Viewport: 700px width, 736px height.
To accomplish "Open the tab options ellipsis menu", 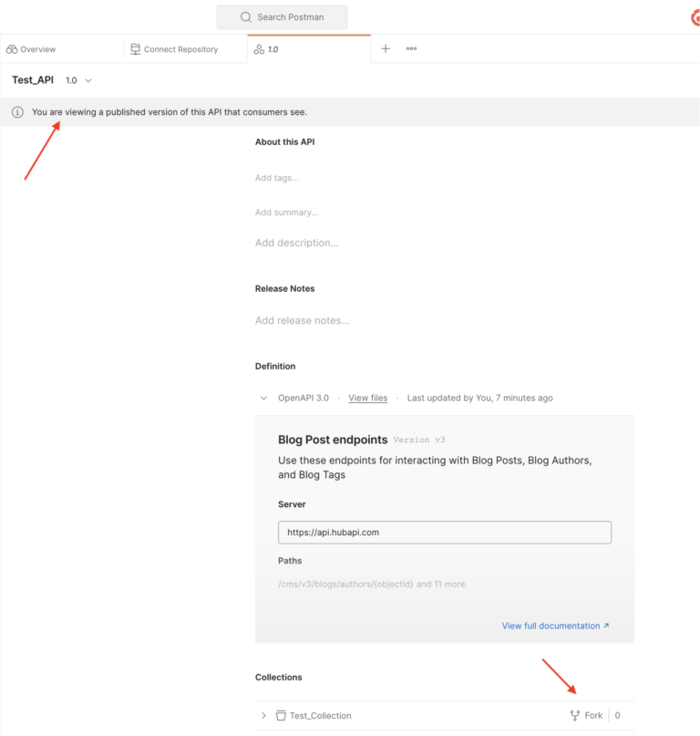I will tap(411, 49).
